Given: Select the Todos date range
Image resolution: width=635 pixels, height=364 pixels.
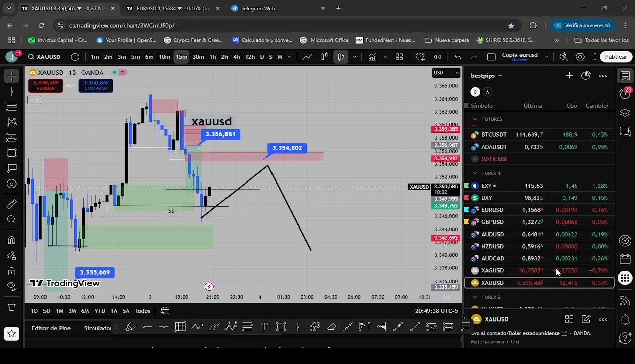Looking at the screenshot, I should pyautogui.click(x=142, y=311).
